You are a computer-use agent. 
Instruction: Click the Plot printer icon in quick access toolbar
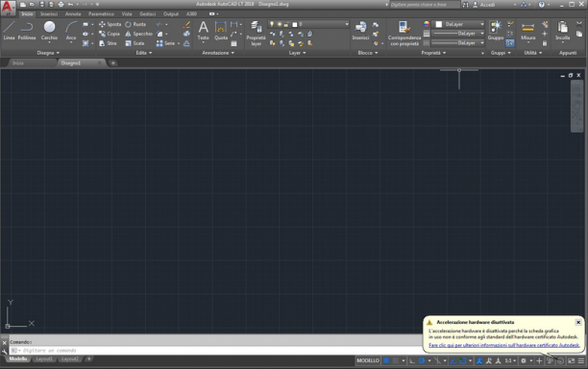click(x=61, y=5)
